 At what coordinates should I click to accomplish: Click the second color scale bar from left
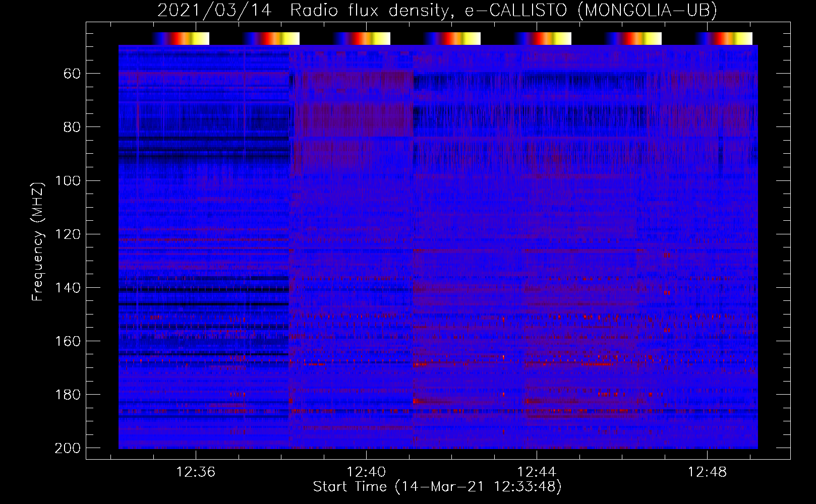(x=271, y=39)
